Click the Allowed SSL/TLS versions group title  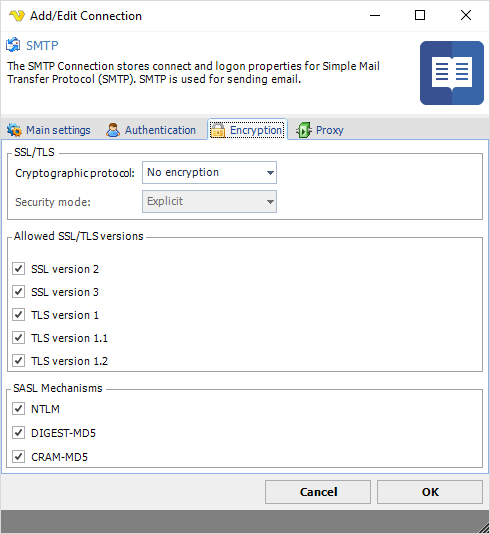pyautogui.click(x=79, y=236)
